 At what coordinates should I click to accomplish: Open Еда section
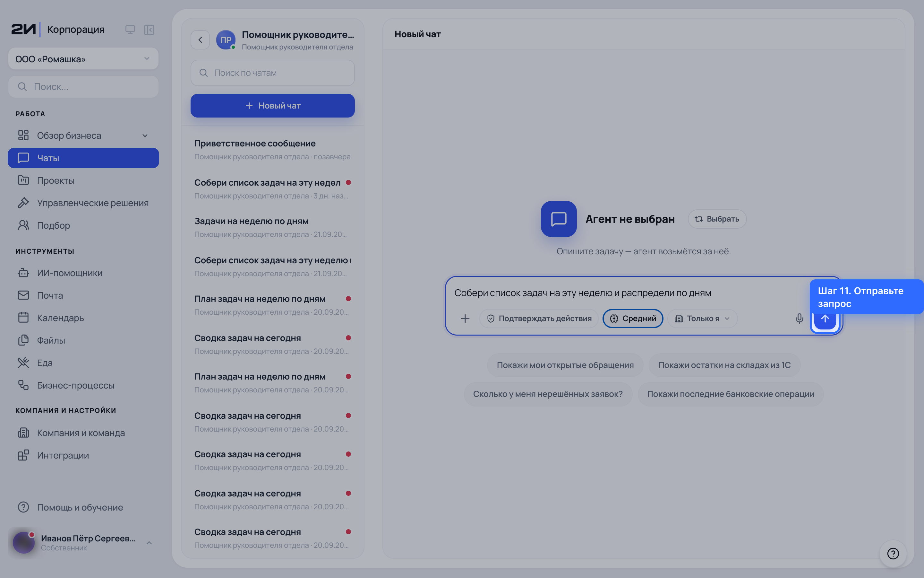point(83,363)
